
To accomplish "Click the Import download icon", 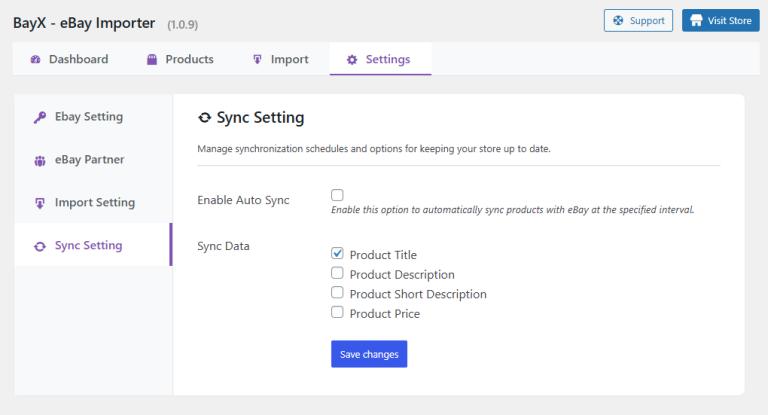I will (257, 59).
